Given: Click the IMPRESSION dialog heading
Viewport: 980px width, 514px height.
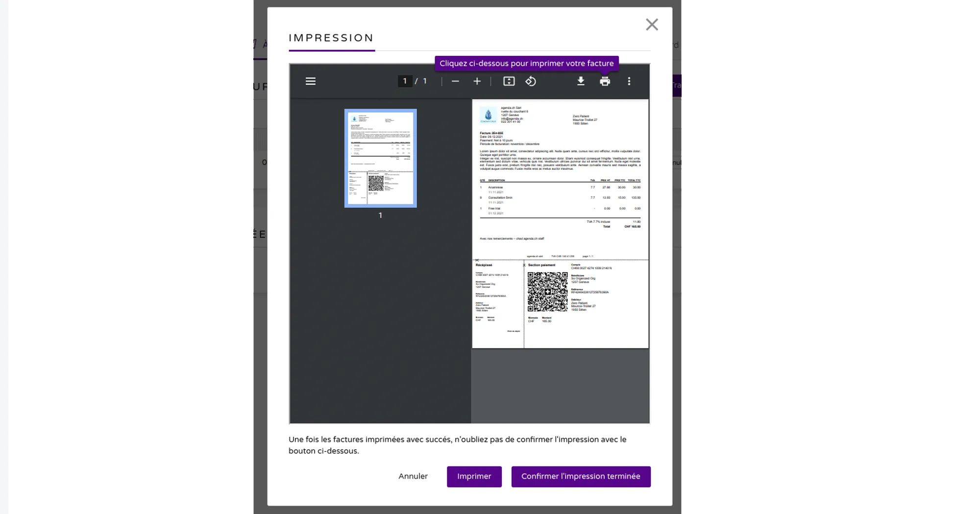Looking at the screenshot, I should (331, 38).
